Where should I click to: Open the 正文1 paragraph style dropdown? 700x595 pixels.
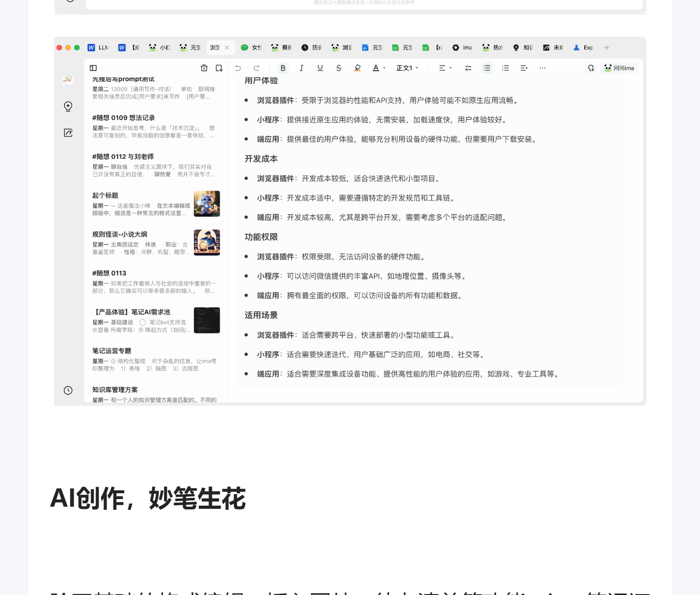pyautogui.click(x=407, y=68)
